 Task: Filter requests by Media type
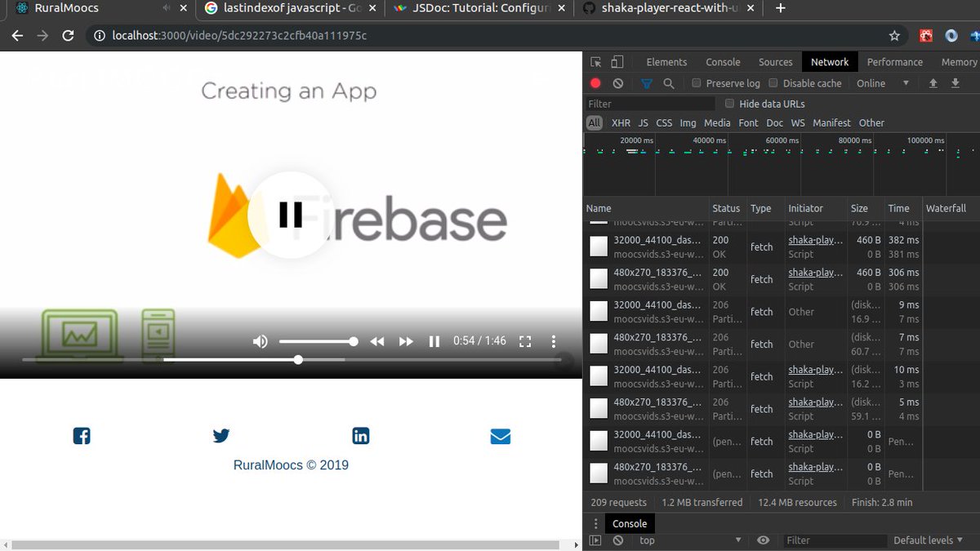pyautogui.click(x=717, y=122)
